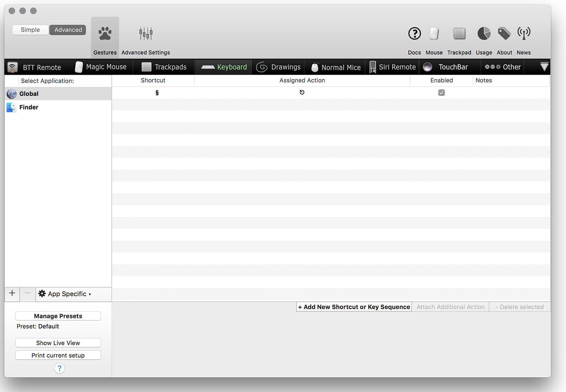Select the Keyboard tab
Screen dimensions: 566x392
coord(224,67)
